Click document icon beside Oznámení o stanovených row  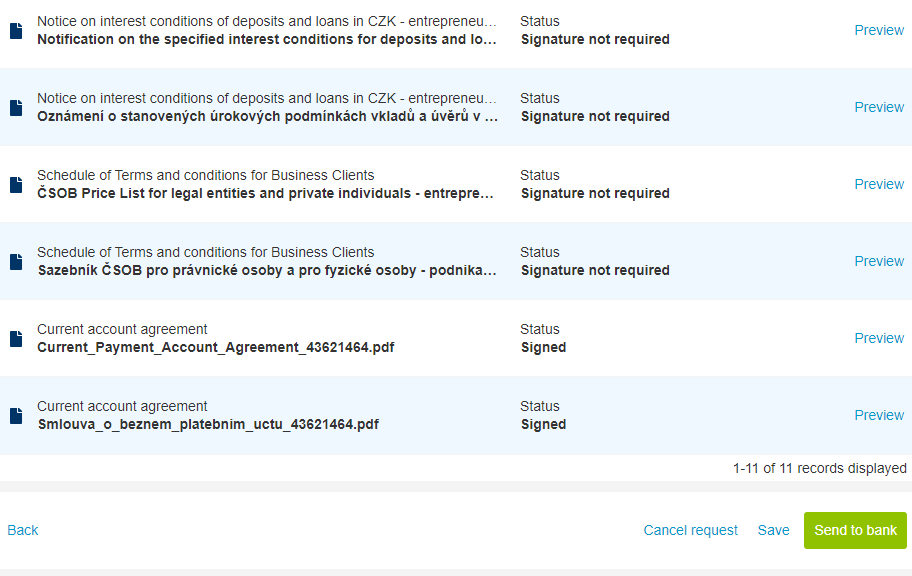[16, 108]
